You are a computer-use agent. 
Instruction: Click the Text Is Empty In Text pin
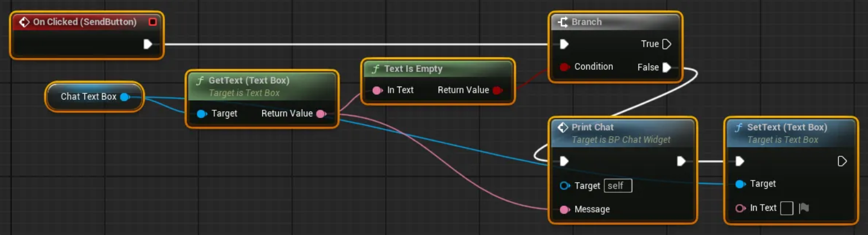[x=377, y=90]
